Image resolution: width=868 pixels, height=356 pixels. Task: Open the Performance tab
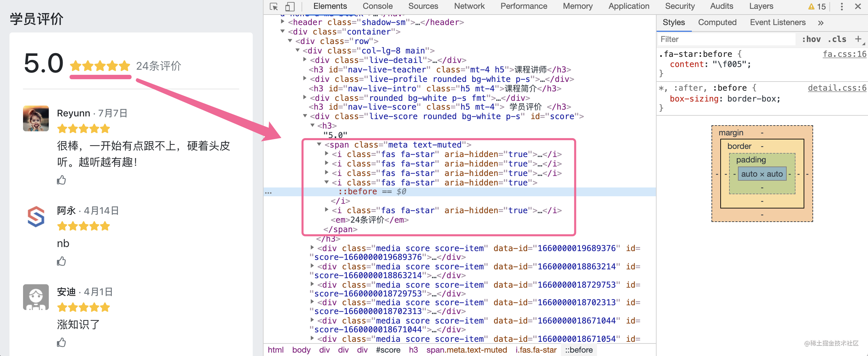point(524,6)
